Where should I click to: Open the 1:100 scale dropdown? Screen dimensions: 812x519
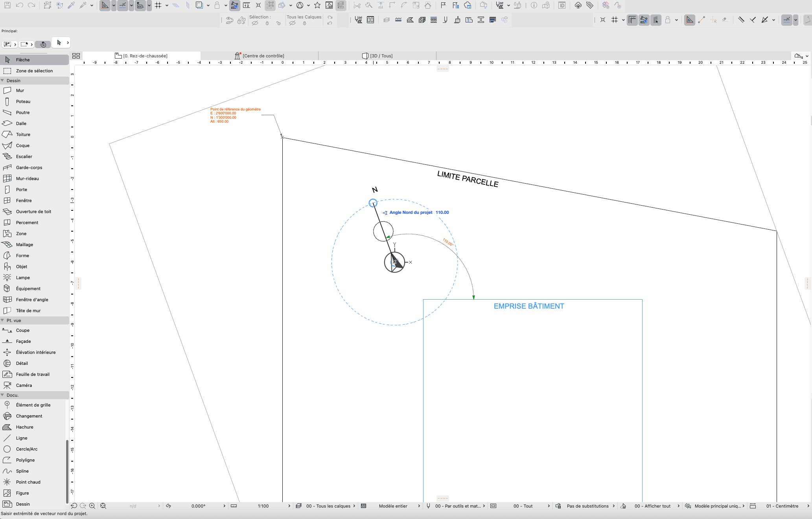tap(261, 506)
